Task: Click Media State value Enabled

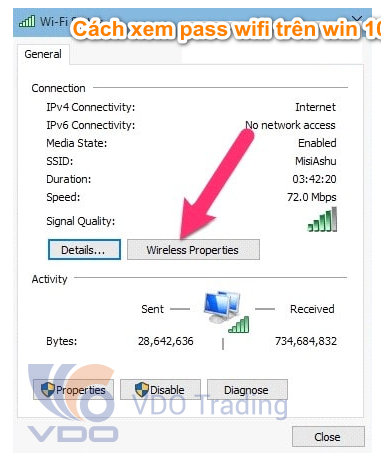Action: click(x=317, y=143)
